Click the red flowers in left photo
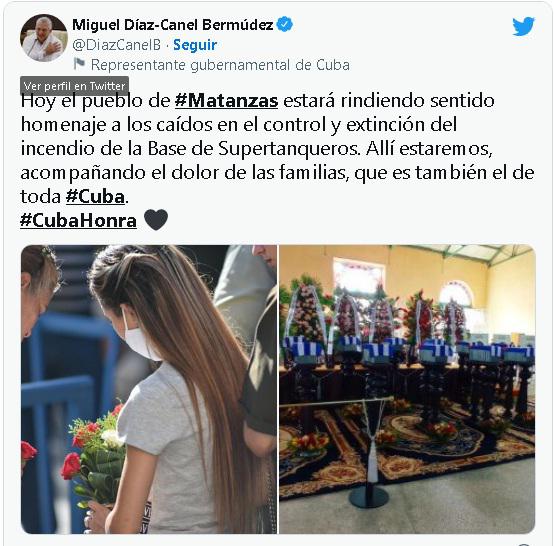 click(76, 453)
